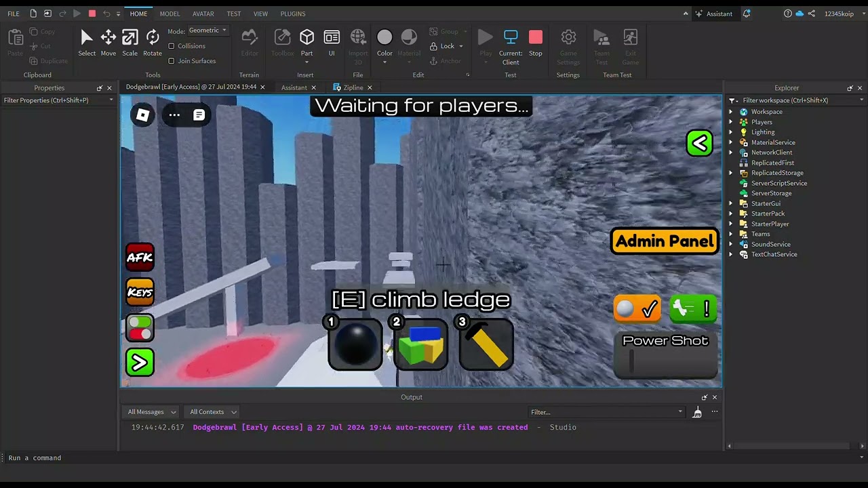The width and height of the screenshot is (868, 488).
Task: Click the Filter workspace search field
Action: point(796,100)
